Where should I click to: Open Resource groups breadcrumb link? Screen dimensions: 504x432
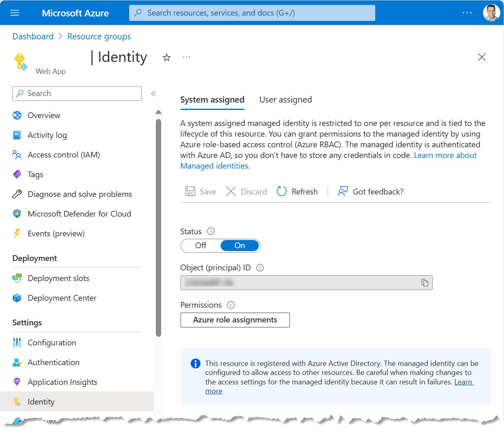click(x=99, y=37)
